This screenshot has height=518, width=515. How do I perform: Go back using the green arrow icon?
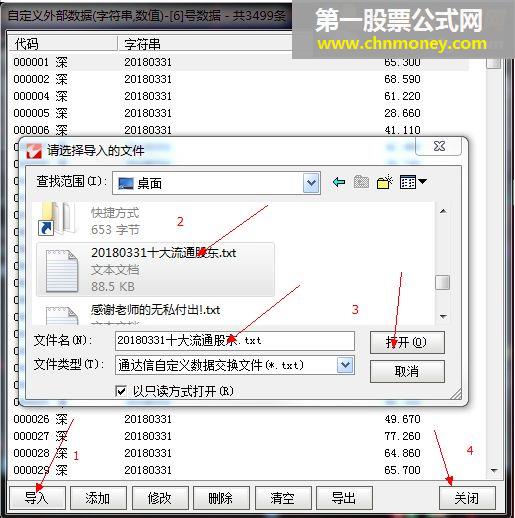click(x=339, y=182)
